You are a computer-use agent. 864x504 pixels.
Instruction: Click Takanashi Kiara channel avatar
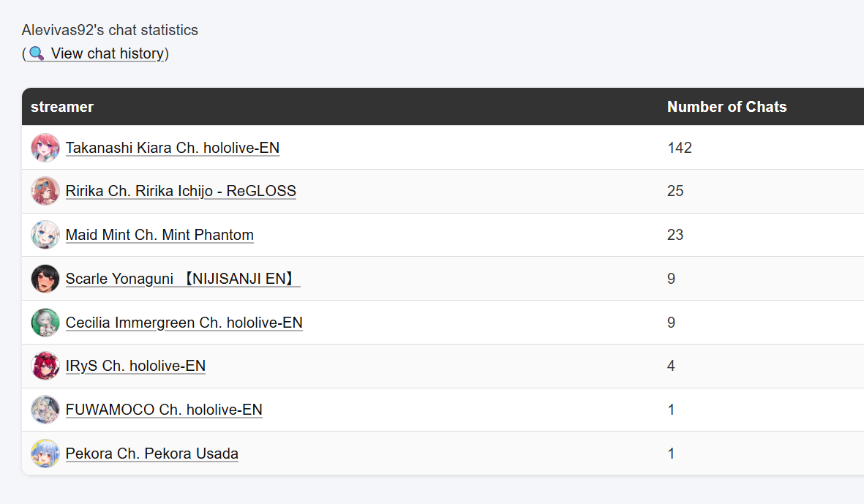click(45, 148)
